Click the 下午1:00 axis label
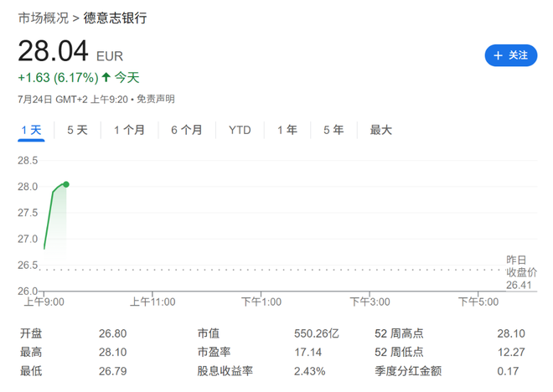The height and width of the screenshot is (392, 553). [261, 302]
